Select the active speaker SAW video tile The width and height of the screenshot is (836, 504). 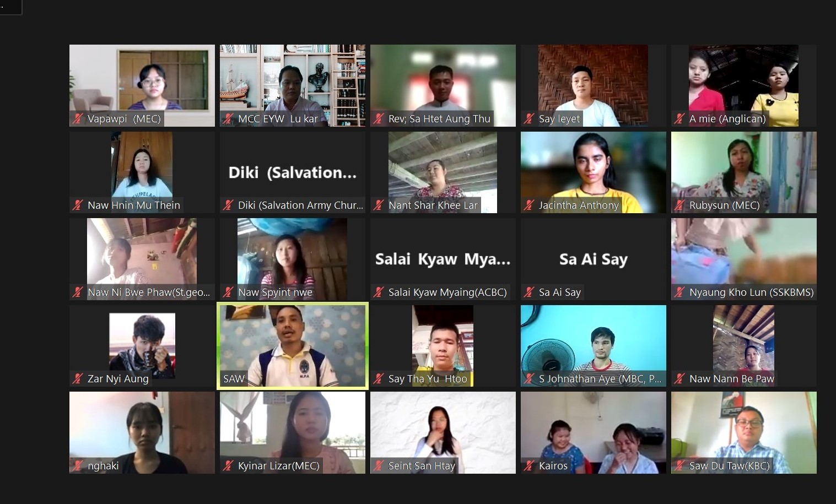tap(293, 346)
